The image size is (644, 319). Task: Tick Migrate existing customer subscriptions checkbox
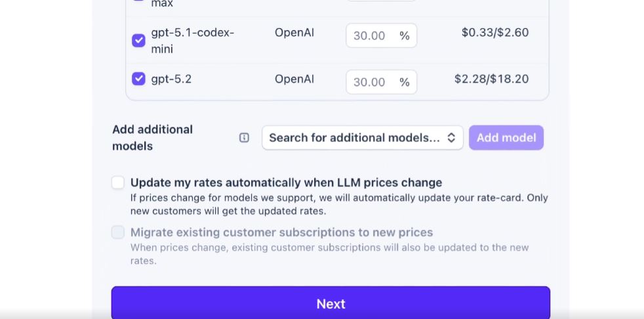pyautogui.click(x=118, y=232)
